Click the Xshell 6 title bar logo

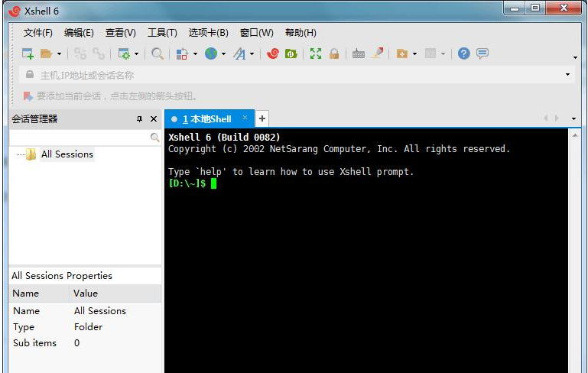(x=15, y=11)
